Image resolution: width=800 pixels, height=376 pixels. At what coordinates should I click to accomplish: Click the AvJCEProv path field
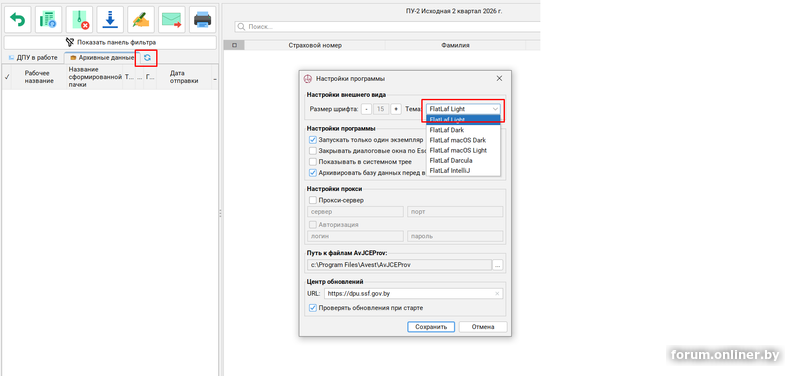click(399, 265)
